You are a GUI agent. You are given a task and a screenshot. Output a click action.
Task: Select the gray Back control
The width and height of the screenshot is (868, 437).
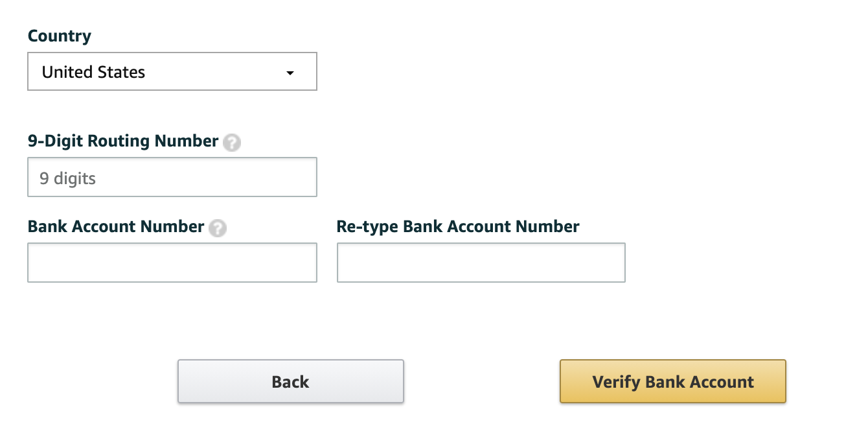pos(291,381)
